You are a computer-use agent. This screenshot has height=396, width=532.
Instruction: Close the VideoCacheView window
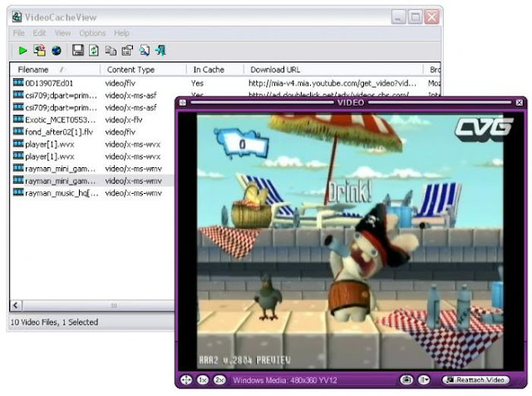431,17
